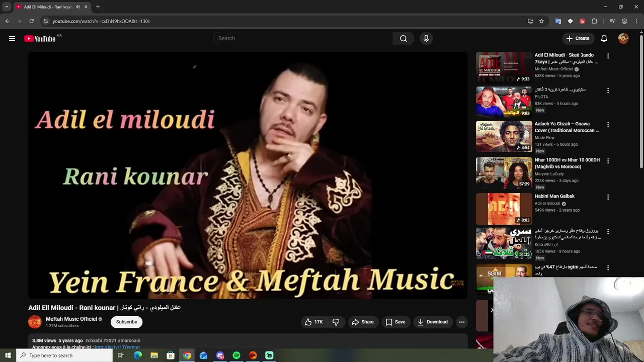This screenshot has height=362, width=644.
Task: Open Chrome media controls icon
Action: click(x=612, y=21)
